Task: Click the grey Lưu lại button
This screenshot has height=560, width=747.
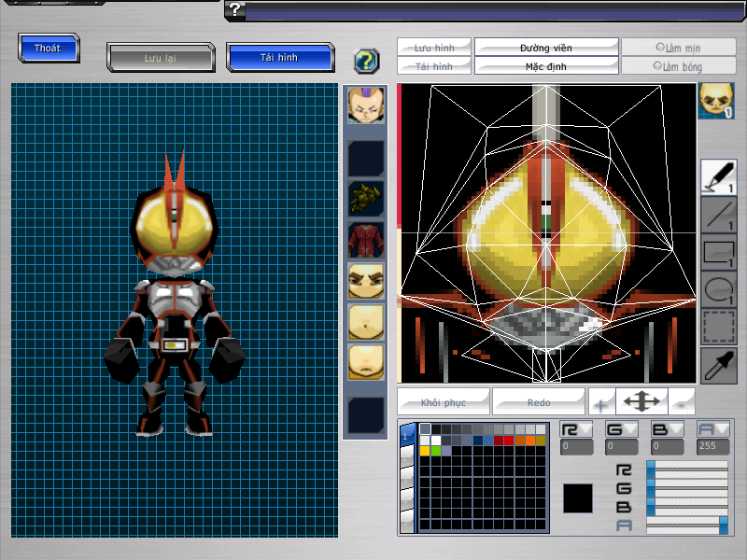Action: [x=161, y=58]
